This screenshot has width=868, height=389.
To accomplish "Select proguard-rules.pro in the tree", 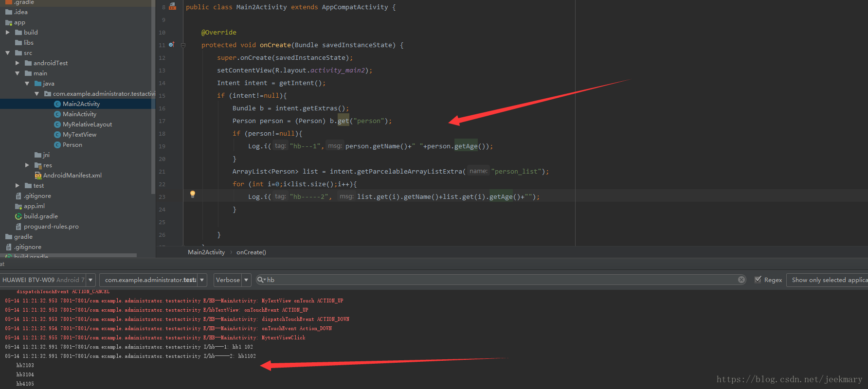I will (51, 227).
